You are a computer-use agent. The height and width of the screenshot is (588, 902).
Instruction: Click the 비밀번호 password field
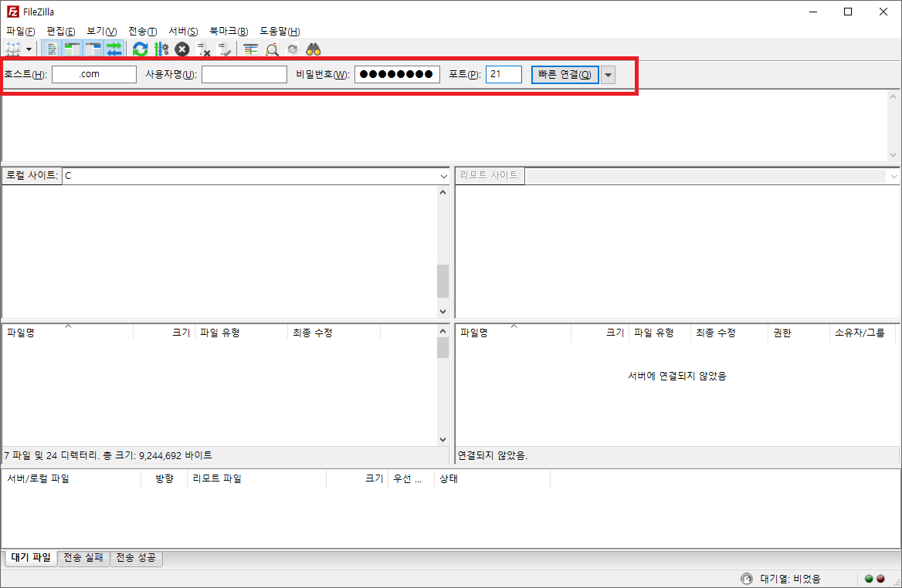(x=397, y=74)
